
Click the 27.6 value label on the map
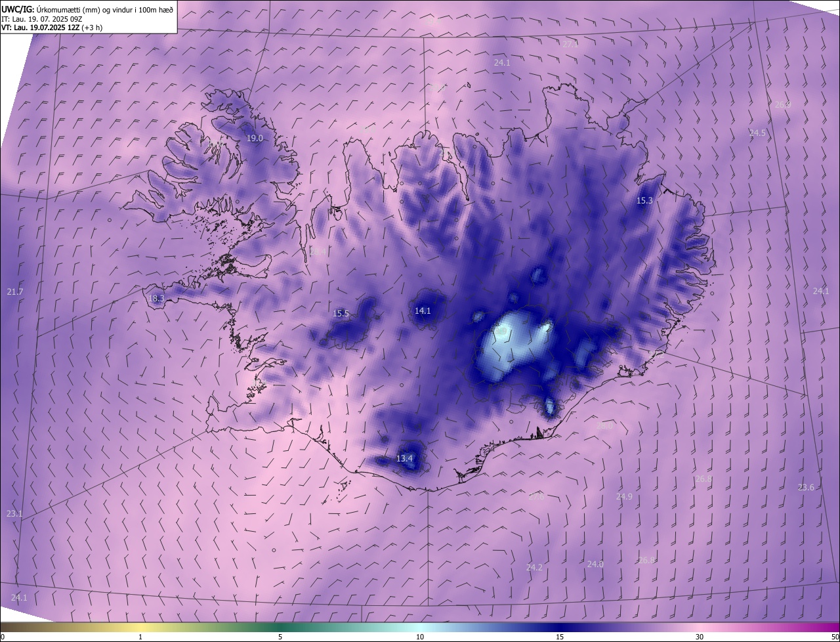click(x=536, y=496)
